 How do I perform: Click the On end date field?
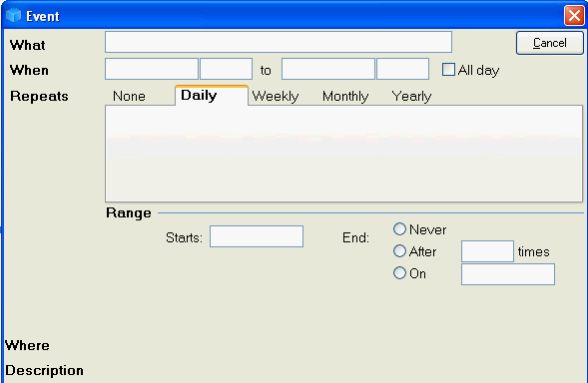pyautogui.click(x=508, y=274)
